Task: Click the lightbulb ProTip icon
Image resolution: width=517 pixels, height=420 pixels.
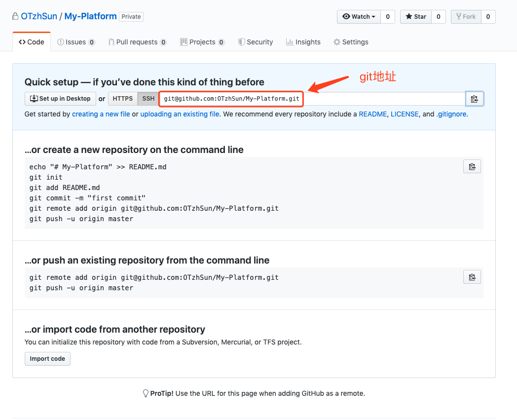Action: (x=146, y=393)
